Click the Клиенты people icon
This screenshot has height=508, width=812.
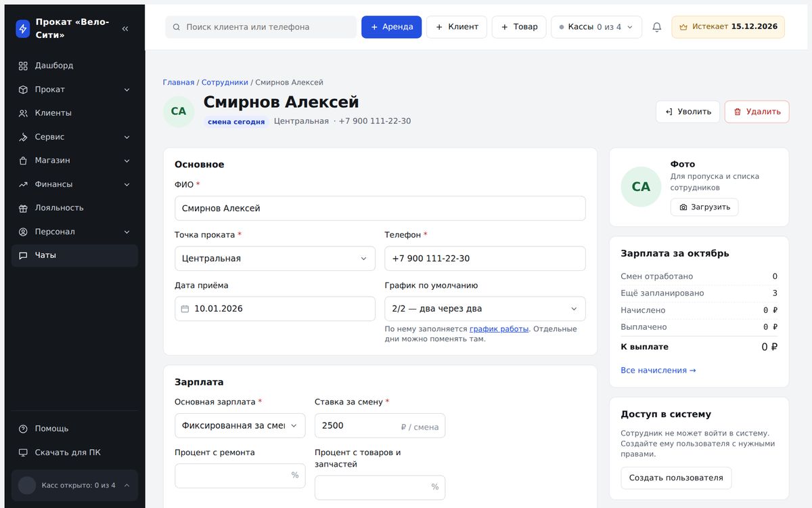coord(23,113)
